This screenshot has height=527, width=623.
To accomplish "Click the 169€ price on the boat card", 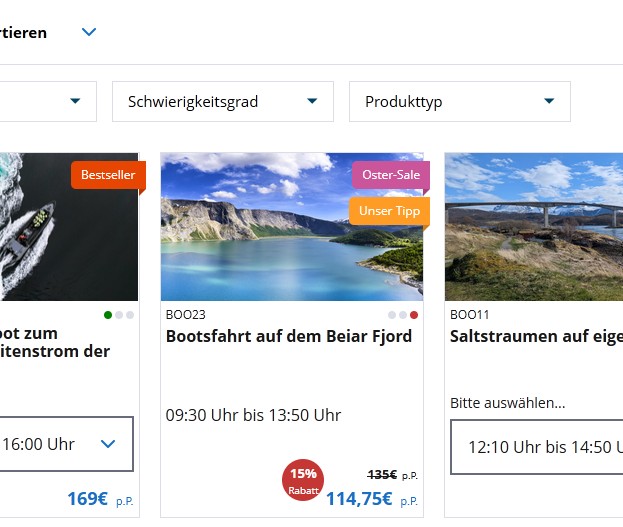I will [87, 498].
